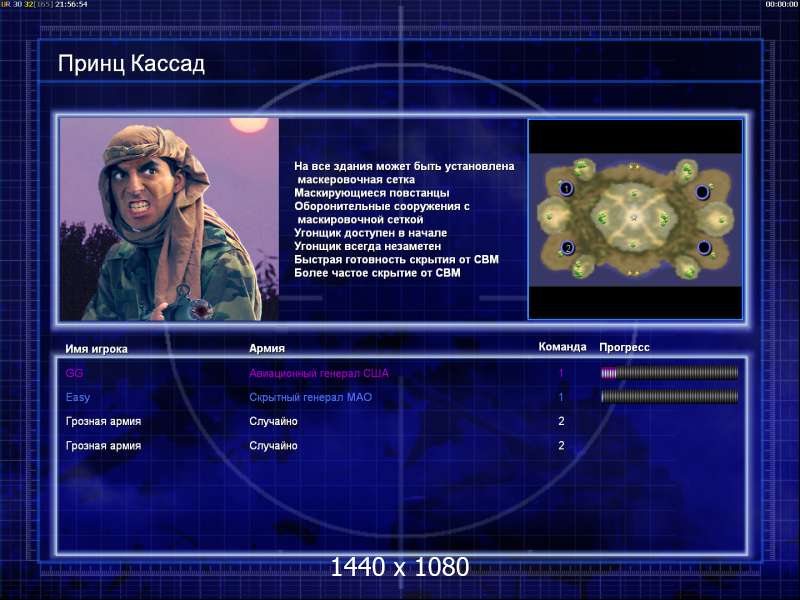Select player name "Easy"
The image size is (800, 600).
(78, 397)
